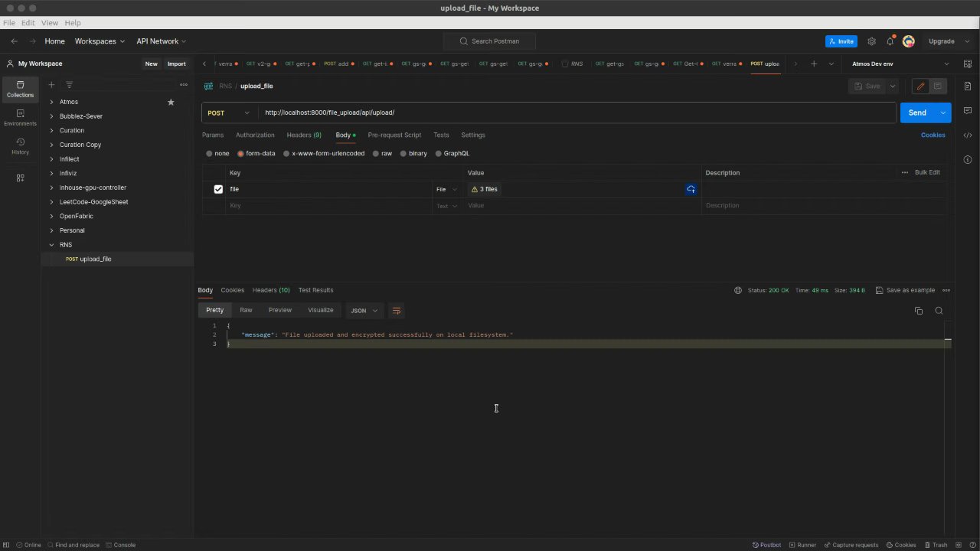Open the Collections sidebar panel
The image size is (980, 551).
point(20,89)
